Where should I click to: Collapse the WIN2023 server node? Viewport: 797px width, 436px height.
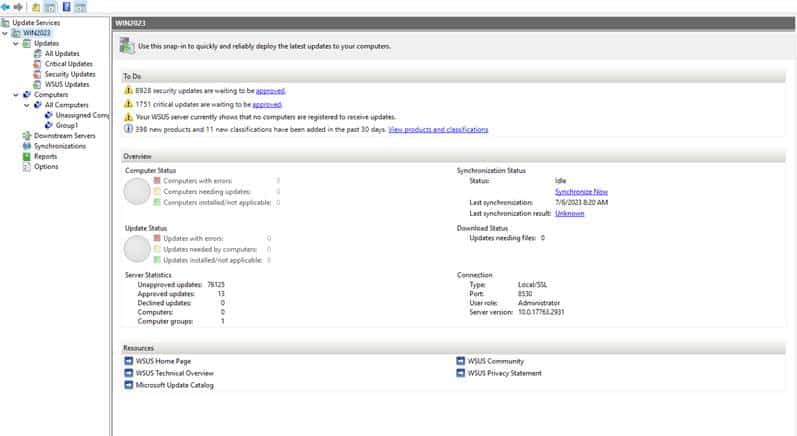[5, 33]
